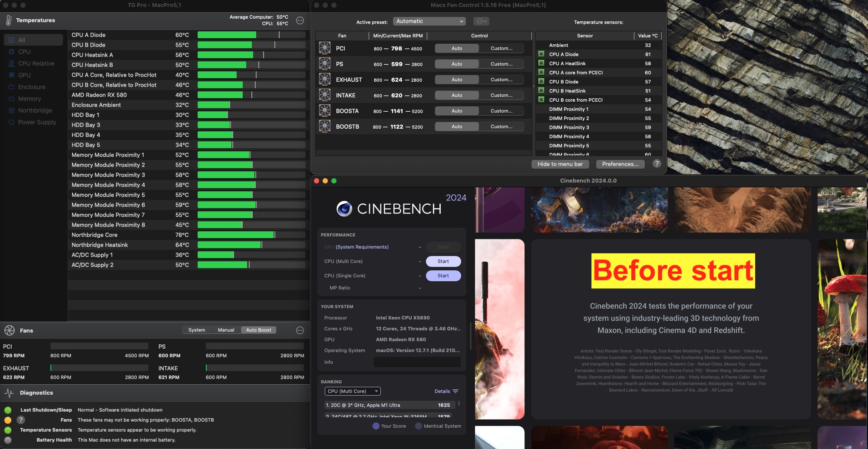868x449 pixels.
Task: Click the Info text field in Cinebench
Action: (417, 362)
